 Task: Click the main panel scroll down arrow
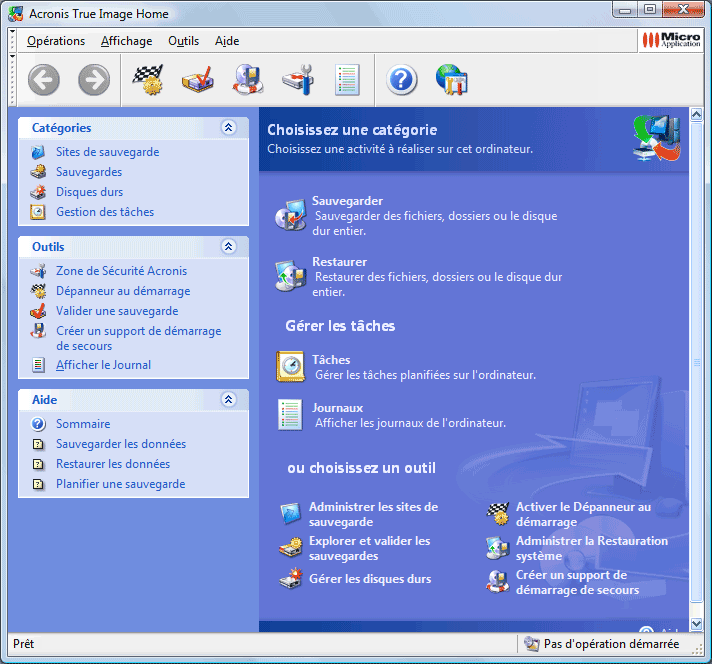696,624
